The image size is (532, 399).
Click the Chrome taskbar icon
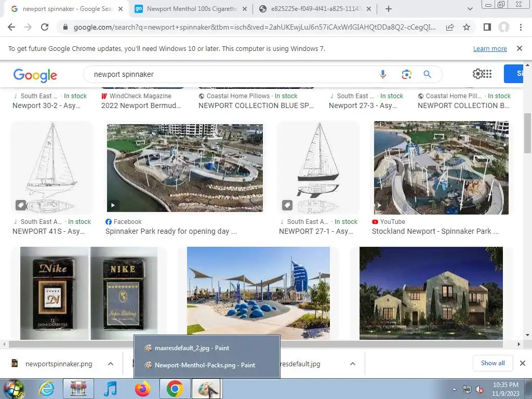click(x=175, y=389)
